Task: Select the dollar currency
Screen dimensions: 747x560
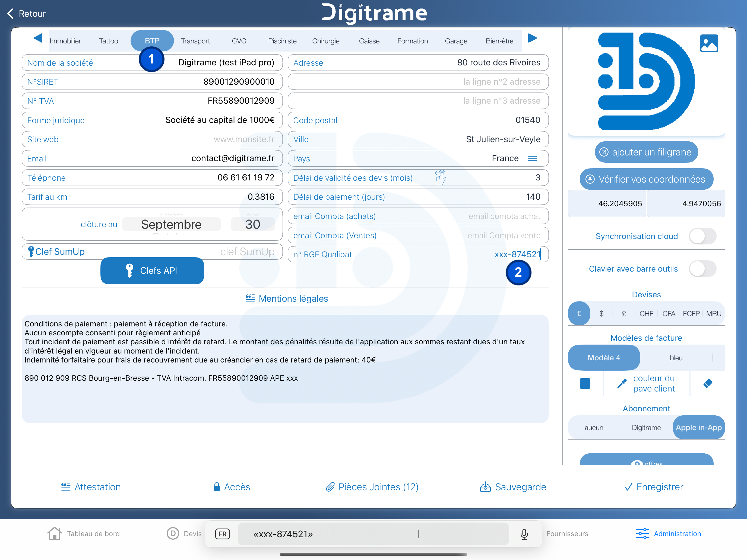Action: click(601, 314)
